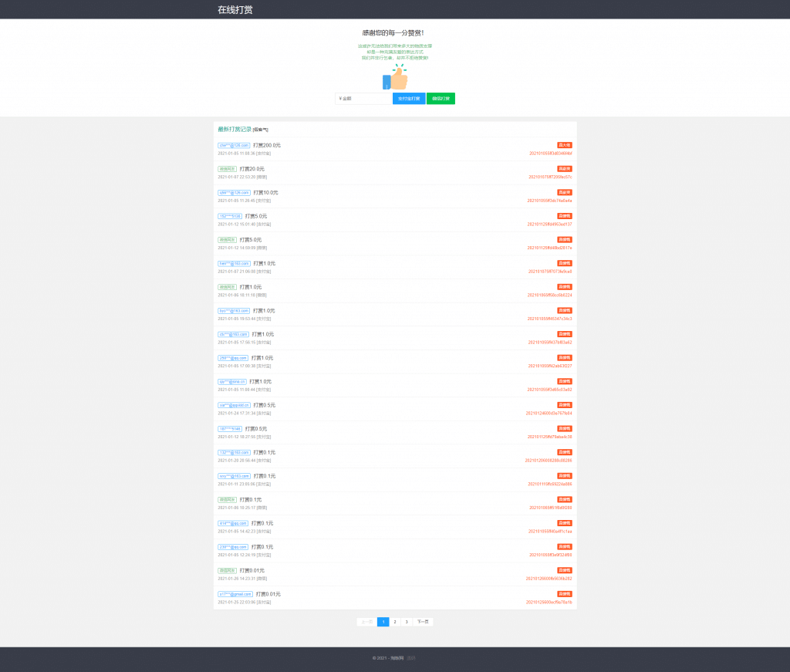Go to page 2 in pagination
This screenshot has height=672, width=790.
coord(395,622)
